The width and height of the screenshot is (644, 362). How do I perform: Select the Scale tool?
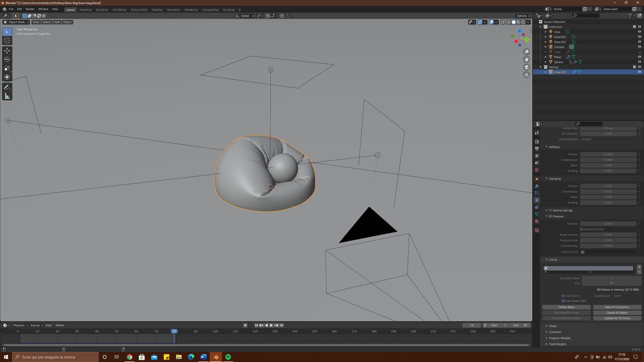7,68
